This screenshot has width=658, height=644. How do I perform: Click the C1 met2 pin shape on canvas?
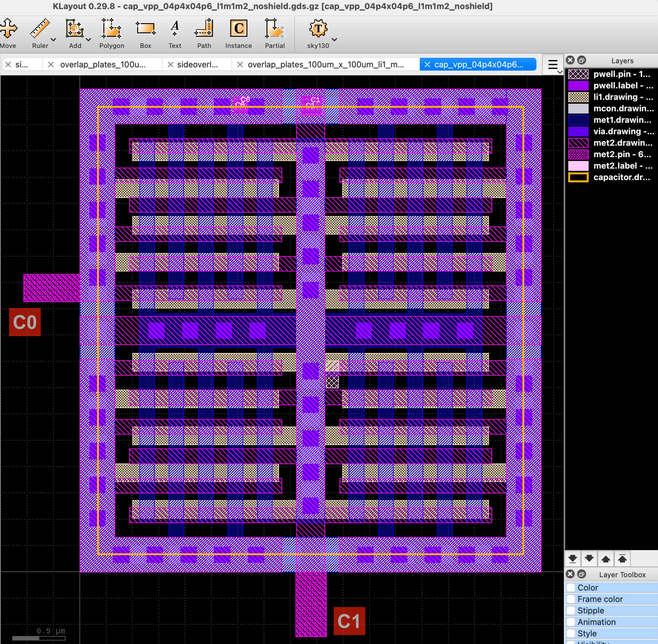pyautogui.click(x=311, y=604)
